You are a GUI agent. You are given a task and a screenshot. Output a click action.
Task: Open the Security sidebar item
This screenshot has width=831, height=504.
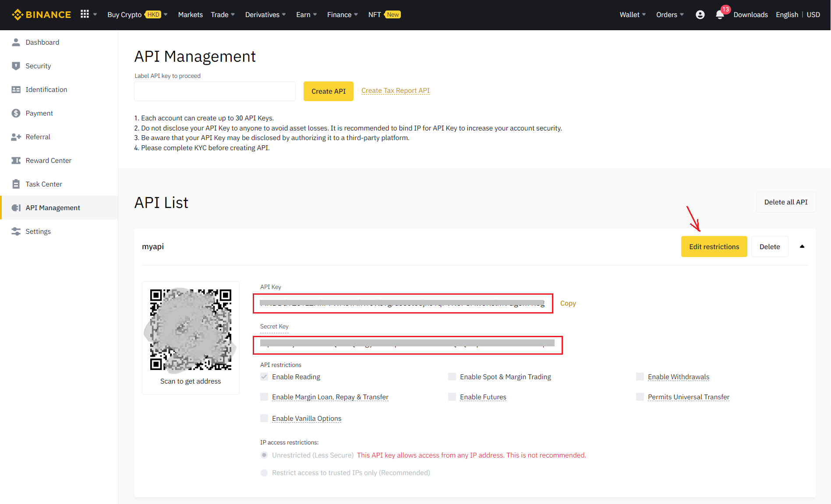[59, 66]
